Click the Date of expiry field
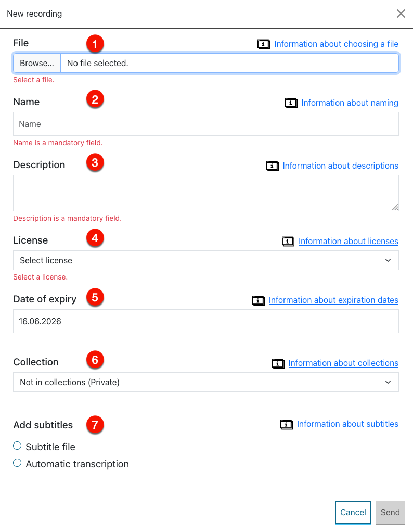This screenshot has height=532, width=413. [206, 321]
